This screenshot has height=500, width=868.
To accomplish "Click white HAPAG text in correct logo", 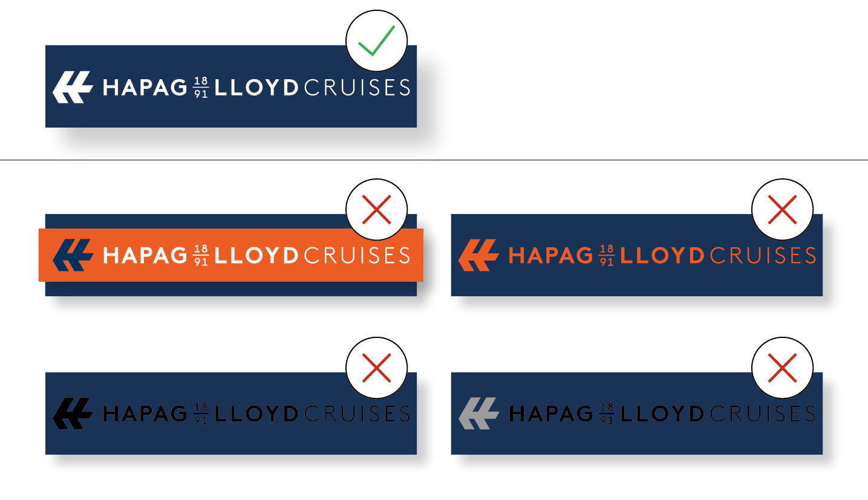I will pos(145,88).
